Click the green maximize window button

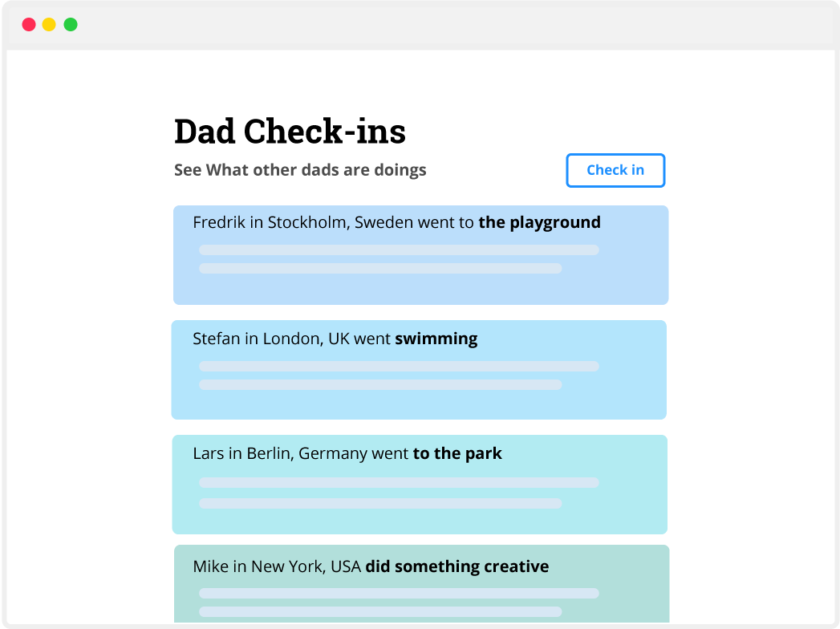point(71,25)
